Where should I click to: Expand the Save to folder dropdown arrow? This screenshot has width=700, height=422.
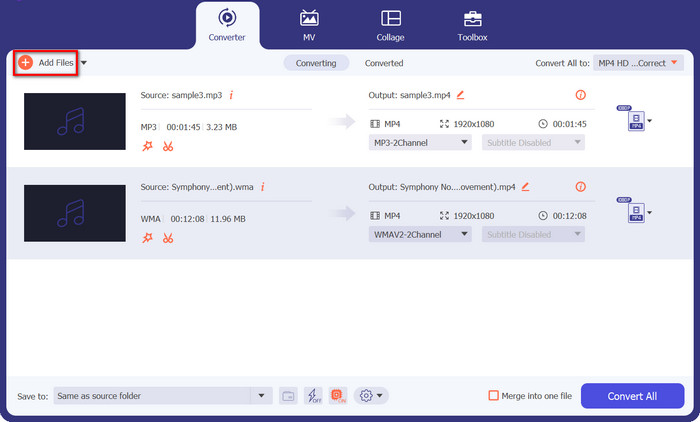261,396
